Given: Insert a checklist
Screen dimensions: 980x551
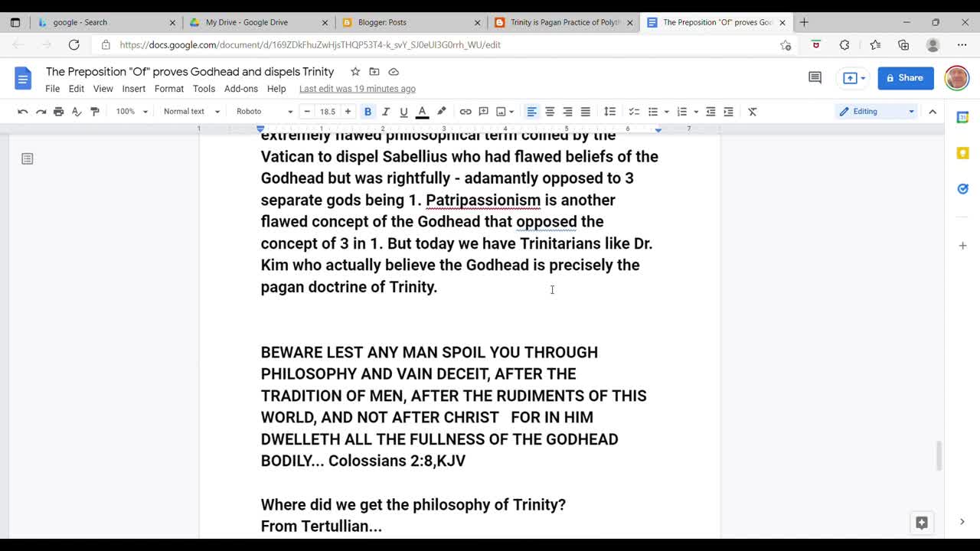Looking at the screenshot, I should coord(634,112).
